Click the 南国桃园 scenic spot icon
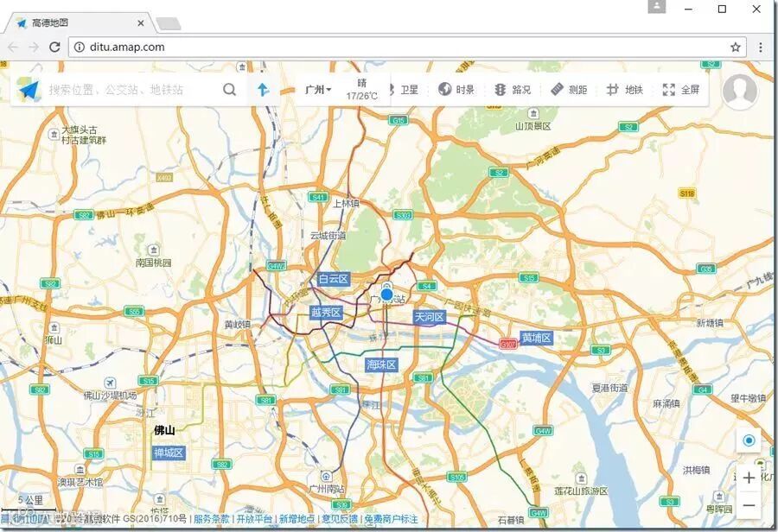The height and width of the screenshot is (532, 778). point(154,250)
